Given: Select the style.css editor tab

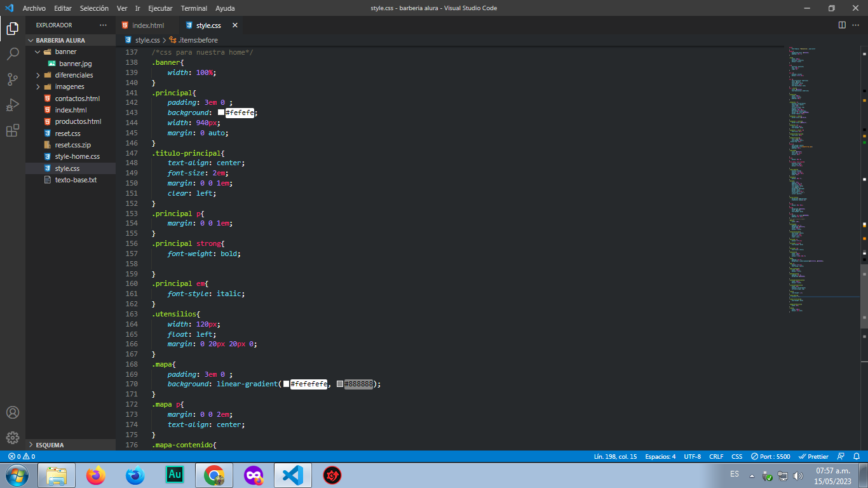Looking at the screenshot, I should (x=208, y=25).
